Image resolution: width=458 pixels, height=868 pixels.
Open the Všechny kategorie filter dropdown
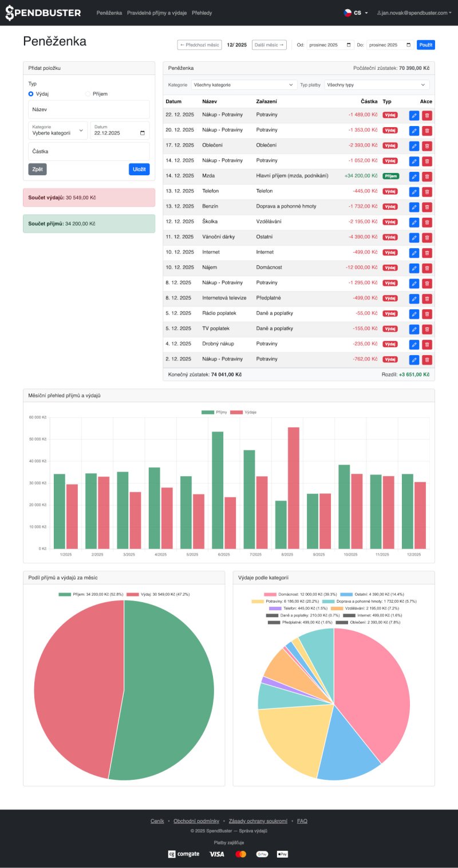click(244, 84)
